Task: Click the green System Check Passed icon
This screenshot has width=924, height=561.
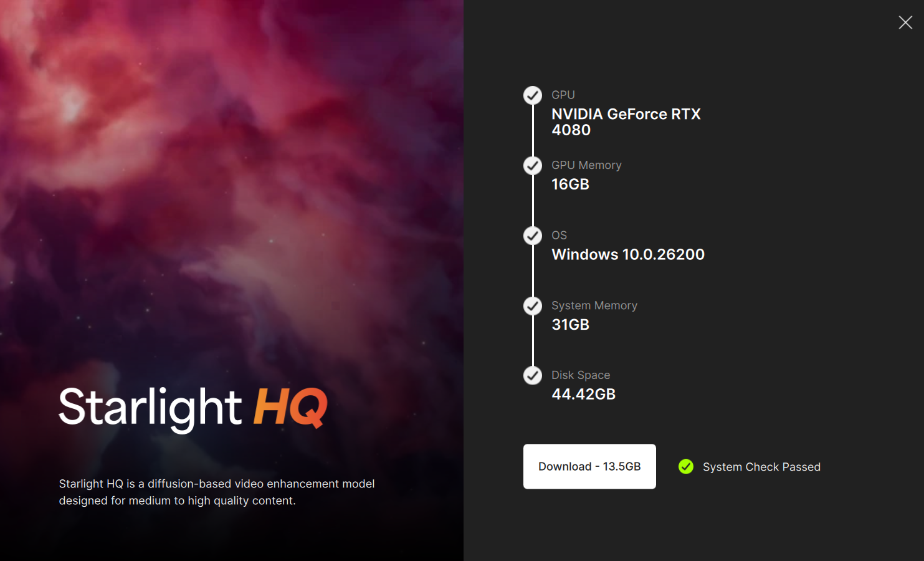Action: (x=686, y=466)
